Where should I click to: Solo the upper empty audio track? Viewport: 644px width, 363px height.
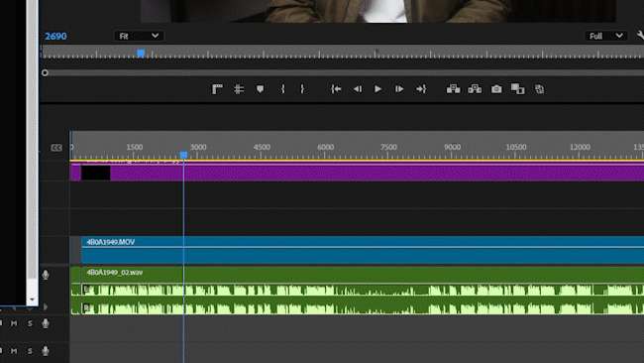click(30, 323)
